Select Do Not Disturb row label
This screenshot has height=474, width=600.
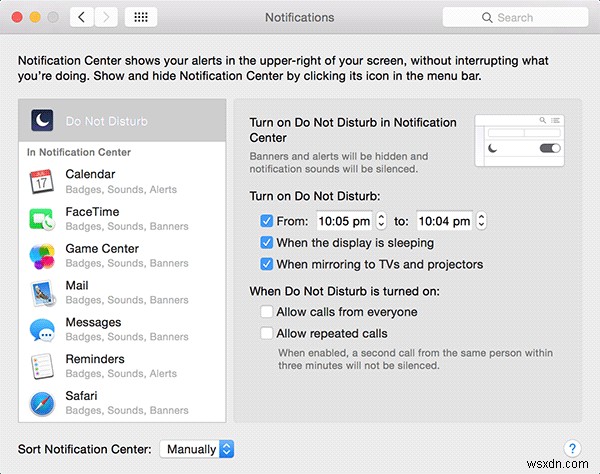[106, 121]
